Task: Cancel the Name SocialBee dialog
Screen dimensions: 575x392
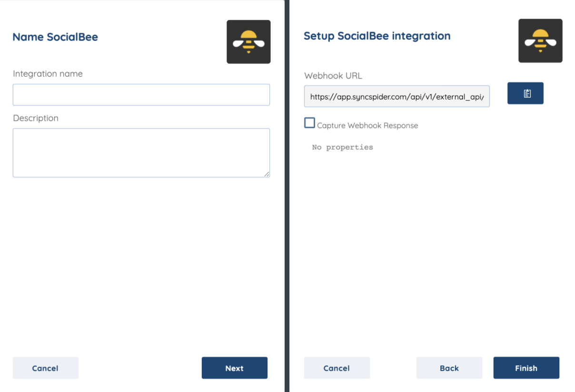Action: coord(45,368)
